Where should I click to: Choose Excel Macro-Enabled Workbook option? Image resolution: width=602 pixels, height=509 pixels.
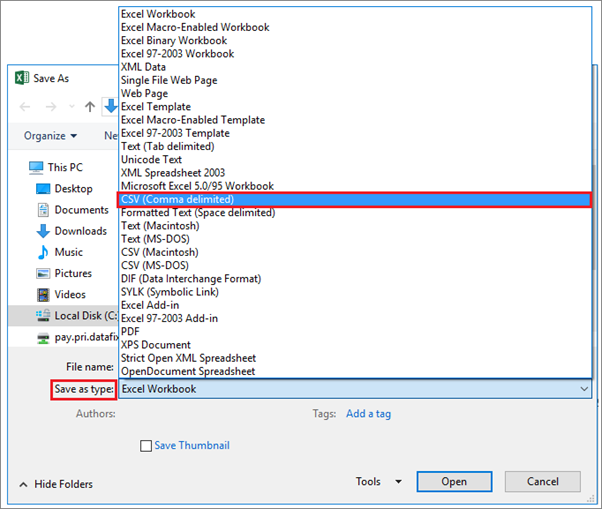pos(355,27)
